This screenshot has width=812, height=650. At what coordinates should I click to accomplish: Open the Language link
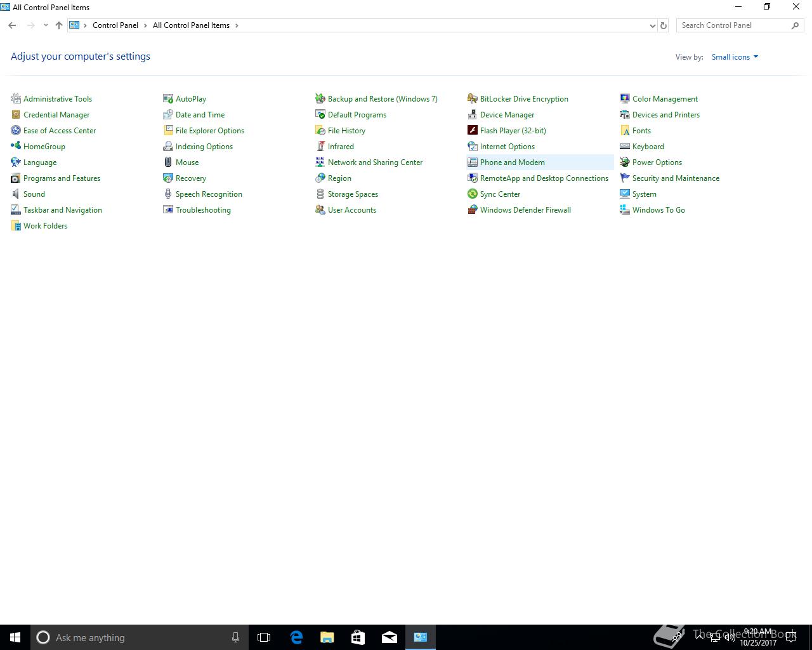40,162
